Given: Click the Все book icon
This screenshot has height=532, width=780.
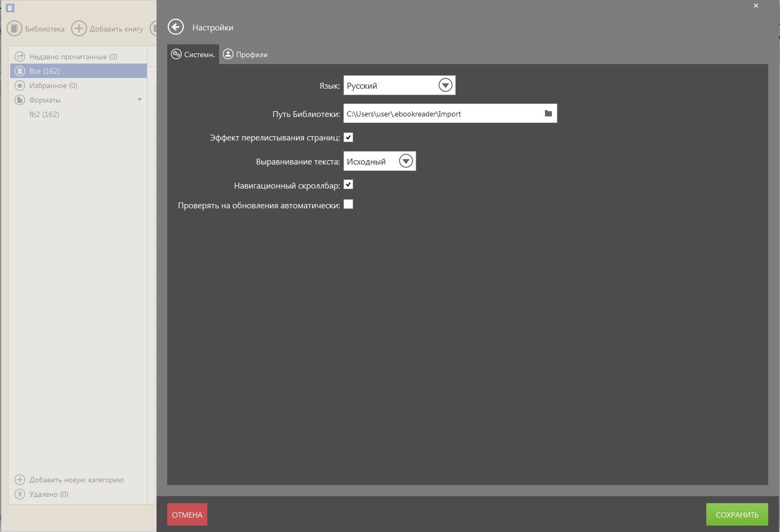Looking at the screenshot, I should tap(20, 71).
